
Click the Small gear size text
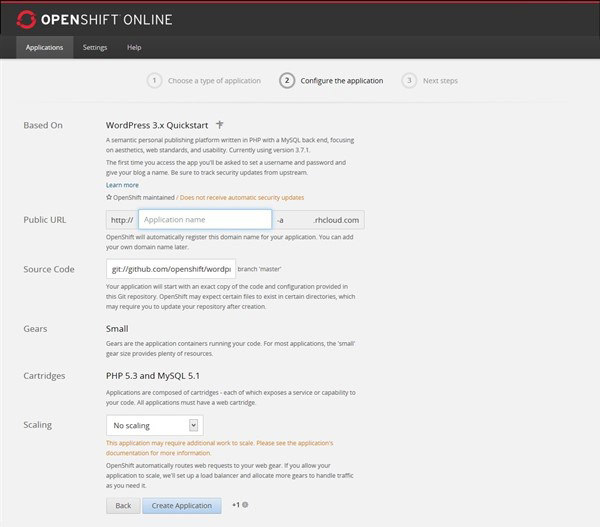[117, 329]
